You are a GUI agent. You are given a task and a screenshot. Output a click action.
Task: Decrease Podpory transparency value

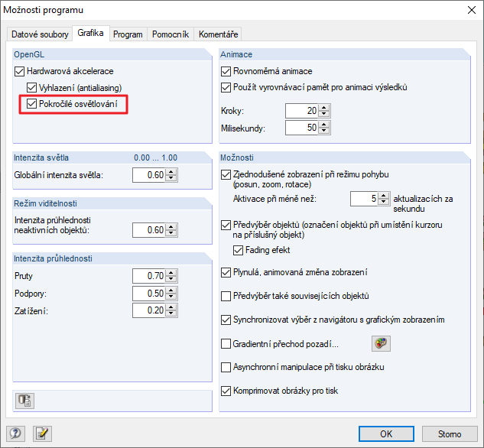[171, 296]
